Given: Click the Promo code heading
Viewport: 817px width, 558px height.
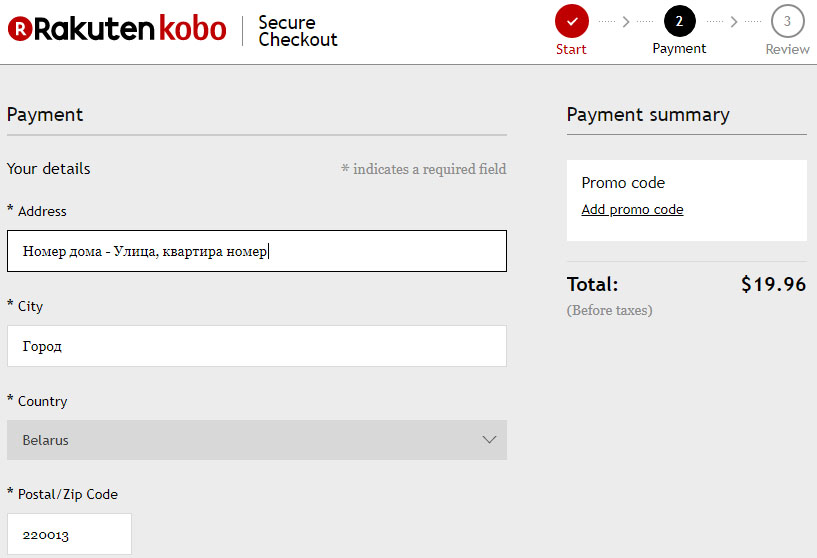Looking at the screenshot, I should coord(623,183).
